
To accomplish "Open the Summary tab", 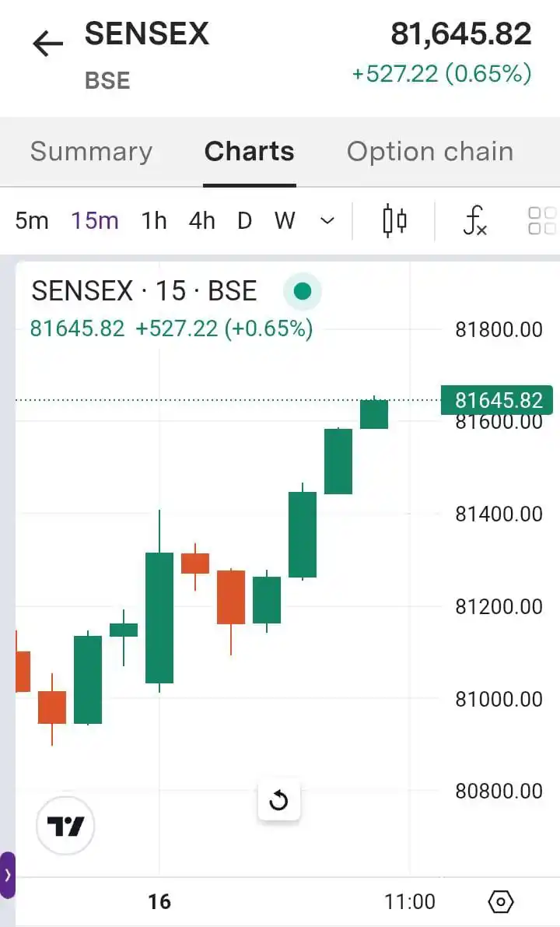I will (x=92, y=151).
